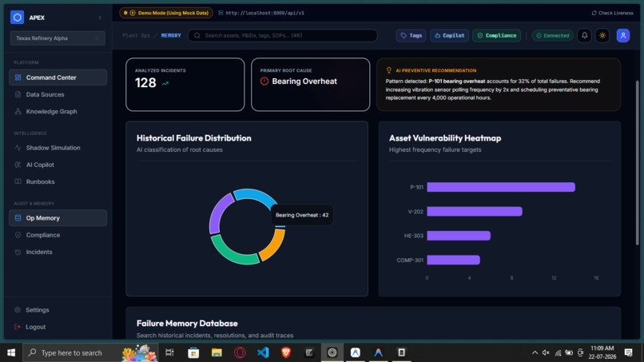Click the Knowledge Graph node icon
644x362 pixels.
(18, 111)
